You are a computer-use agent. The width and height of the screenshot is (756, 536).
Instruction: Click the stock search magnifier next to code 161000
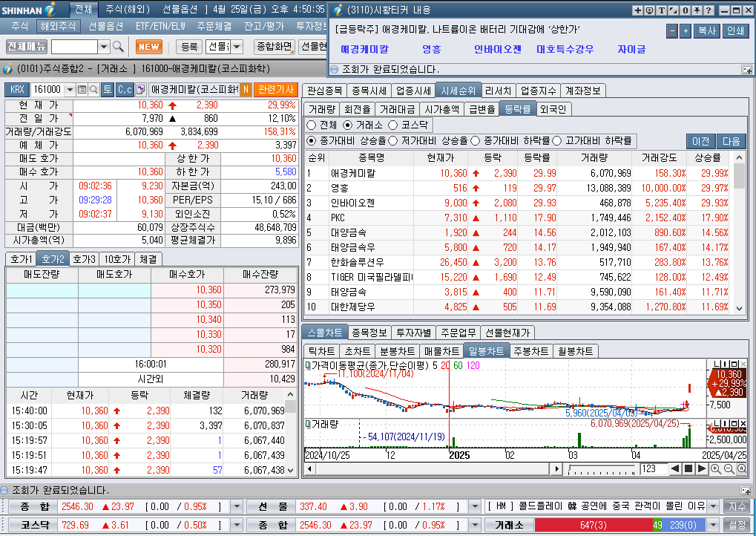click(93, 90)
